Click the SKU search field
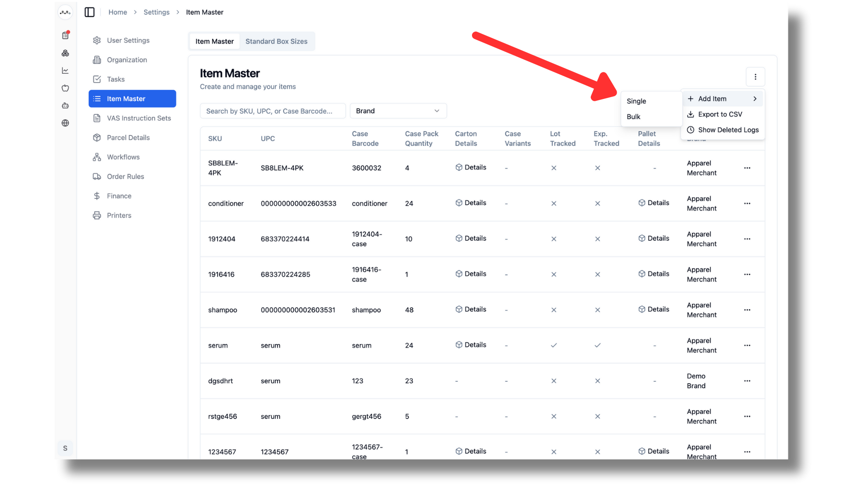Screen dimensions: 868x488 point(273,111)
